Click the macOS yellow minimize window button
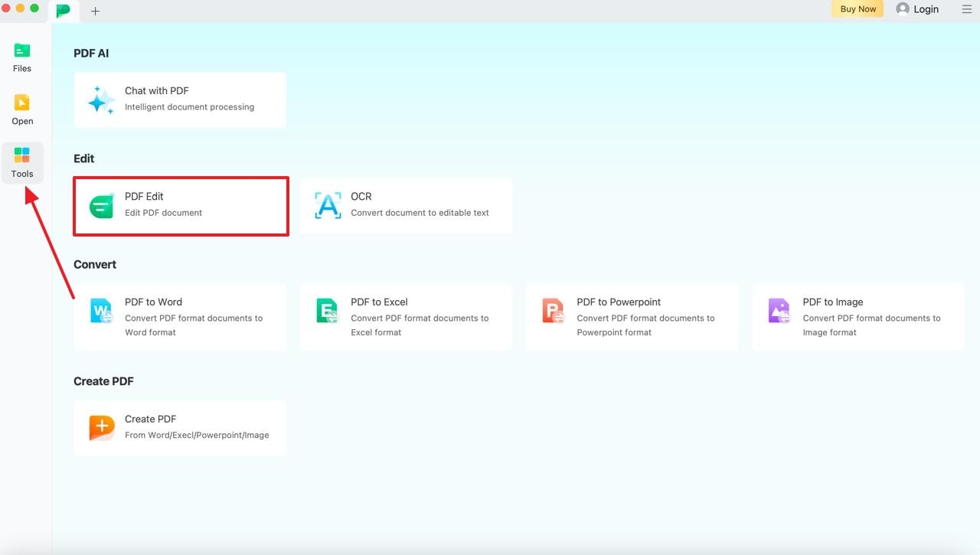980x555 pixels. [x=21, y=8]
